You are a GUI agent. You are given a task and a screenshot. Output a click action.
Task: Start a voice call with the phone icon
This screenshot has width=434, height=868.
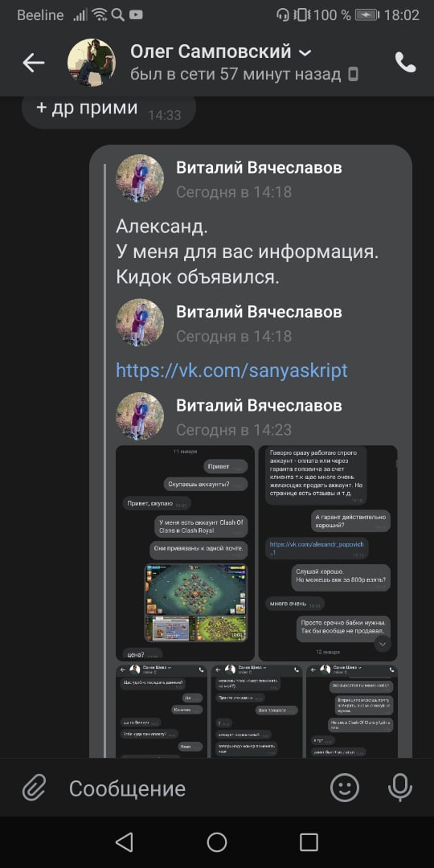coord(405,63)
